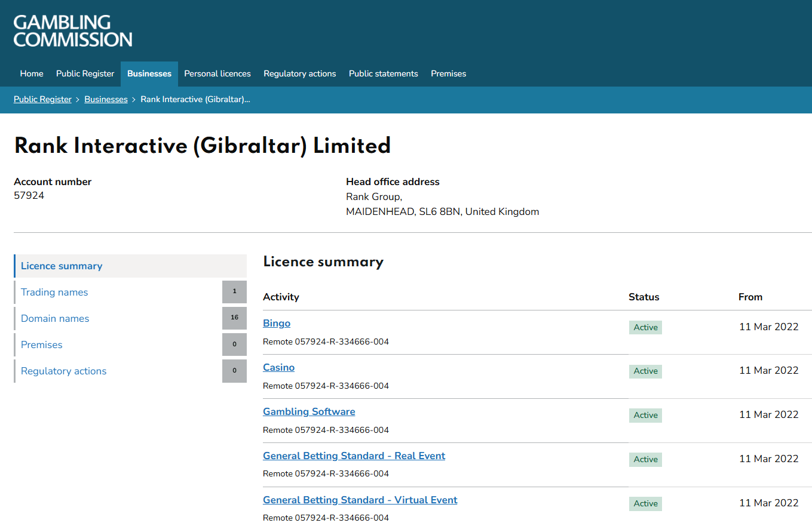Click Rank Interactive (Gibraltar)... breadcrumb text

195,99
